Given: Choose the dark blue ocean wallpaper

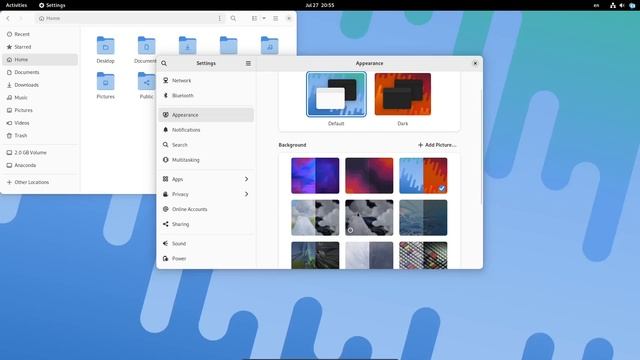Looking at the screenshot, I should [x=423, y=218].
